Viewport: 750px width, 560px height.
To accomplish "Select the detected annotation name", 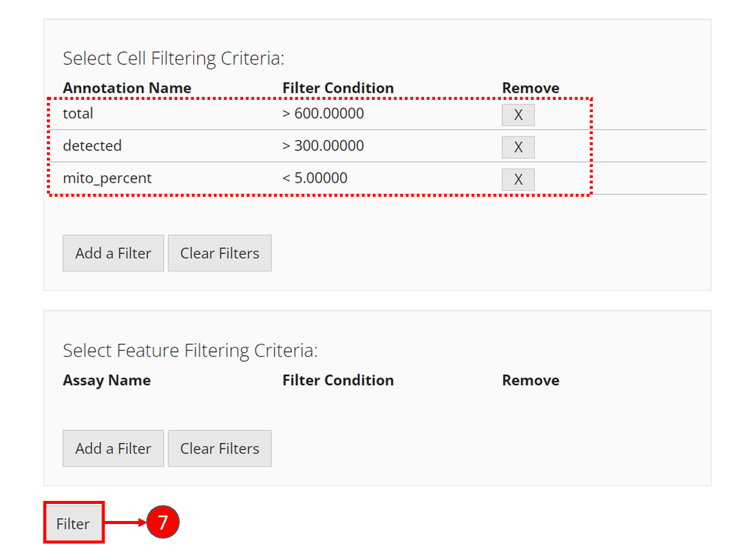I will 92,146.
